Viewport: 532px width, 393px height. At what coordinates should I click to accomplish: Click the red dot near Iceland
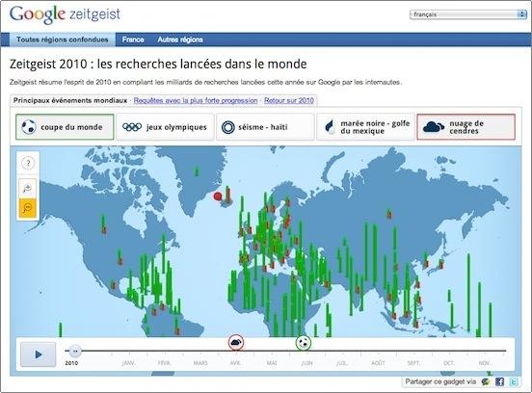[218, 196]
